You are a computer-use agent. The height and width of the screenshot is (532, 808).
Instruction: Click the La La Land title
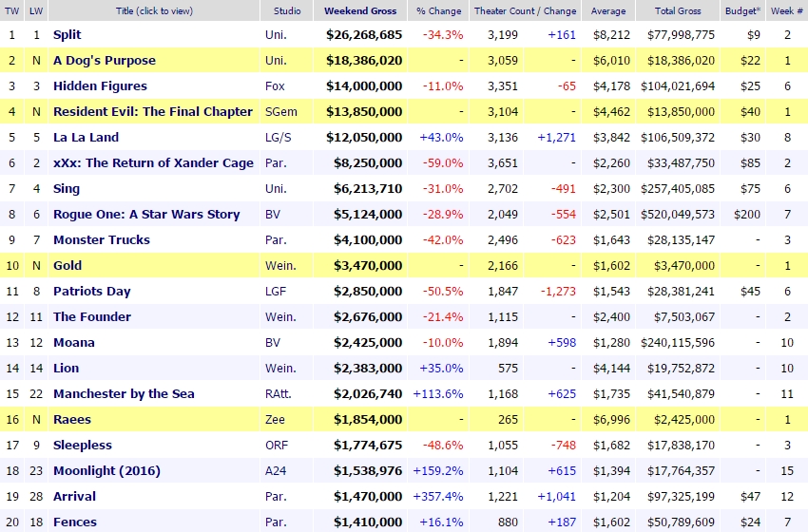coord(86,138)
